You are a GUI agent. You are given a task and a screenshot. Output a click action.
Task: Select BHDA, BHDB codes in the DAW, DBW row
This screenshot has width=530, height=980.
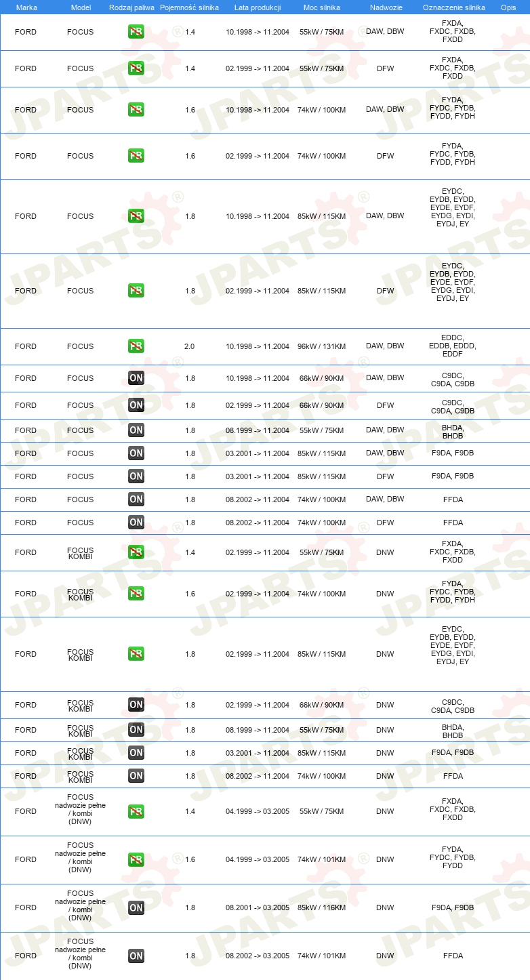[453, 432]
